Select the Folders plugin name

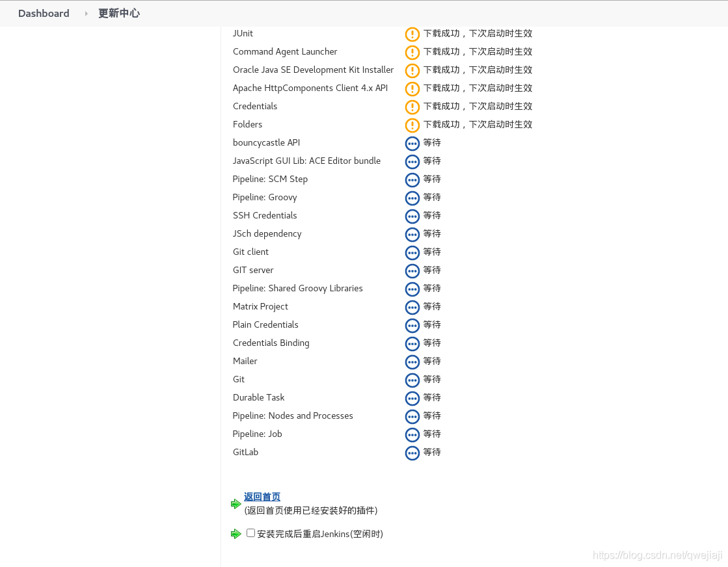(247, 124)
